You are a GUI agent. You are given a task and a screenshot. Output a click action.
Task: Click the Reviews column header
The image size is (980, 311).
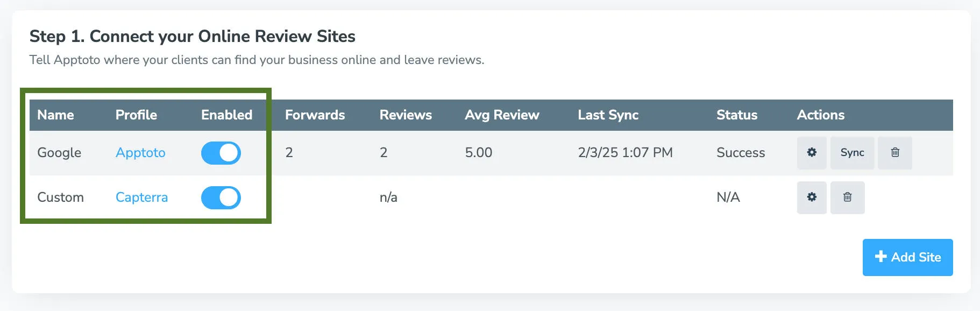click(x=406, y=115)
